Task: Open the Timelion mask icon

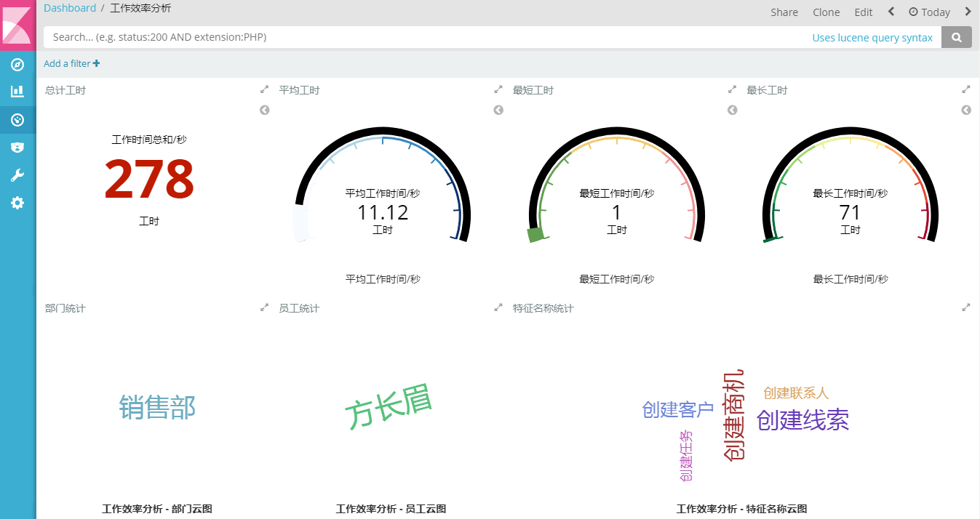Action: pos(17,148)
